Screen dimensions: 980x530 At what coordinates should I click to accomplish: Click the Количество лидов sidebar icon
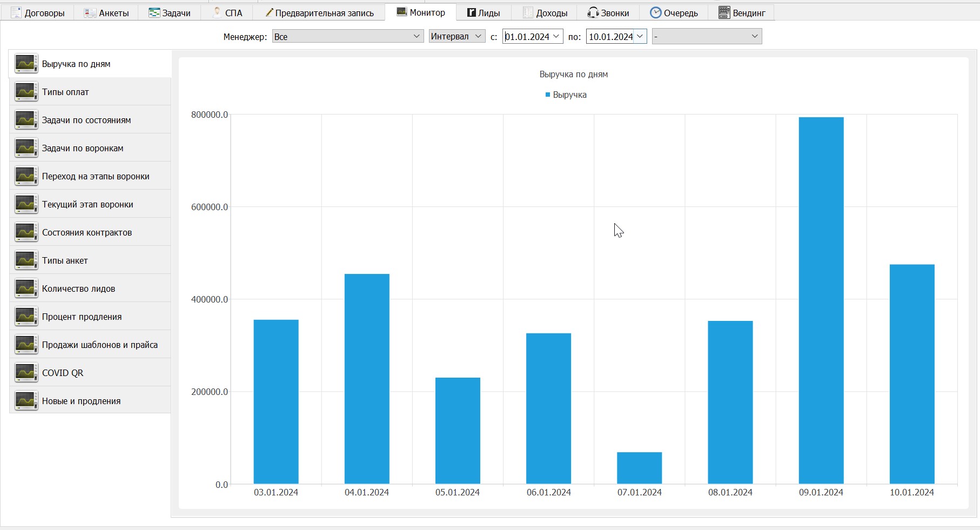coord(26,289)
